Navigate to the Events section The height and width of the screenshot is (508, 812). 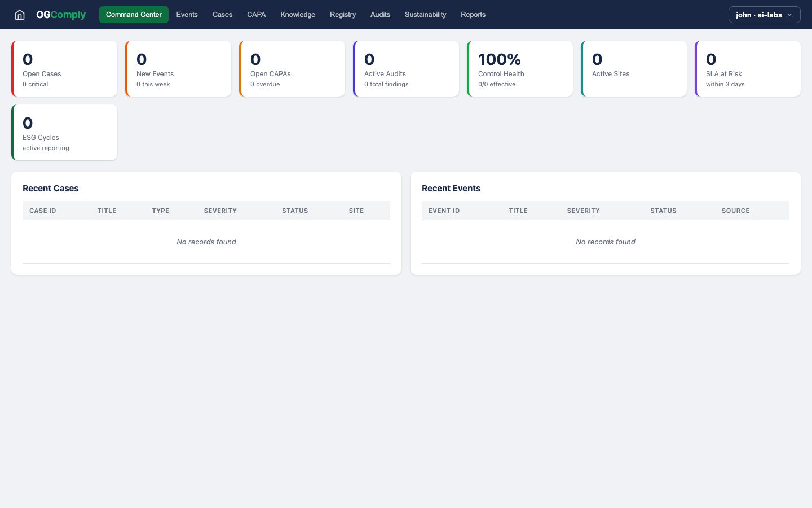click(187, 15)
